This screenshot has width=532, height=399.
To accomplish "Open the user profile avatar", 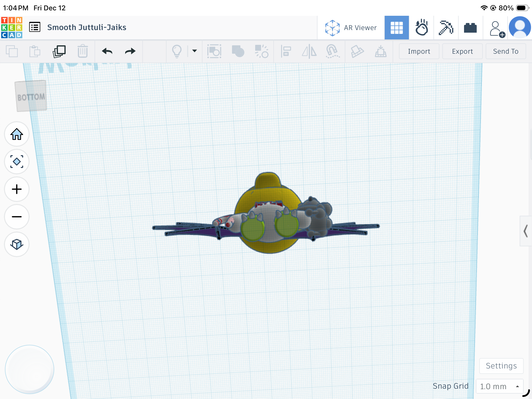I will pyautogui.click(x=520, y=28).
